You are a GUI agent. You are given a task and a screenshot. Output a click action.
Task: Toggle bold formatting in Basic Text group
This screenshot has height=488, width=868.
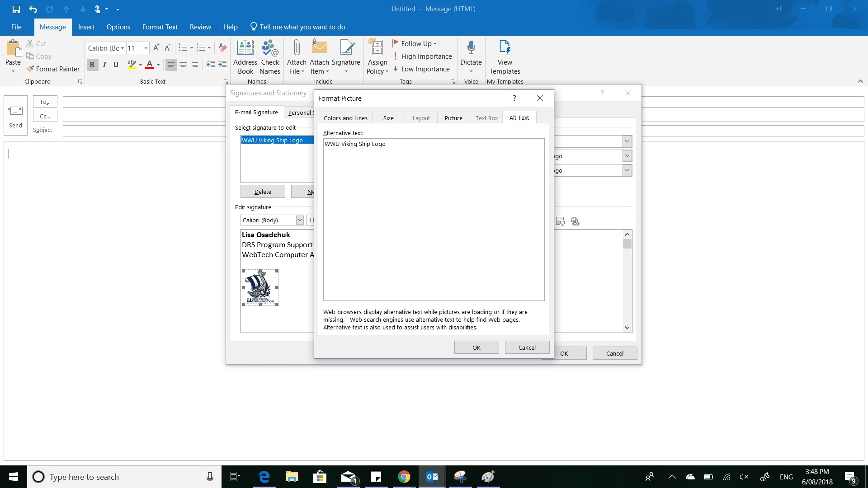tap(92, 65)
